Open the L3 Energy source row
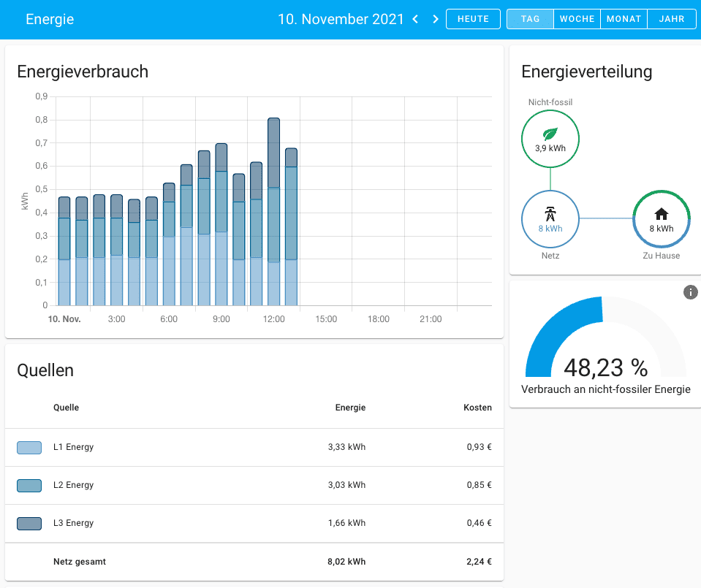Viewport: 701px width, 588px height. [x=73, y=523]
